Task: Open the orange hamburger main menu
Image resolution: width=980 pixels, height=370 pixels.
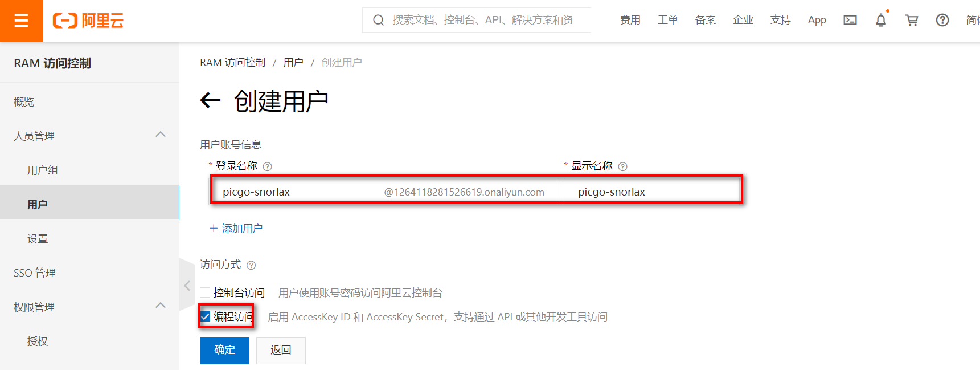Action: point(21,21)
